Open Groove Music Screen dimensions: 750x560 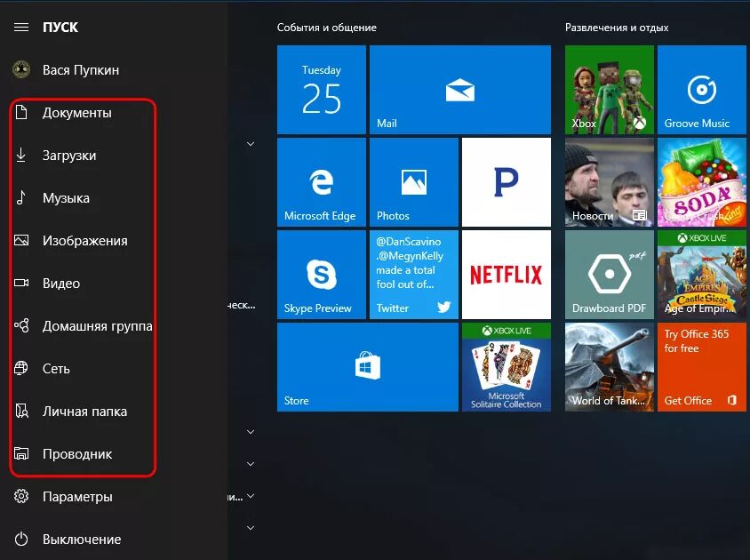pos(701,89)
